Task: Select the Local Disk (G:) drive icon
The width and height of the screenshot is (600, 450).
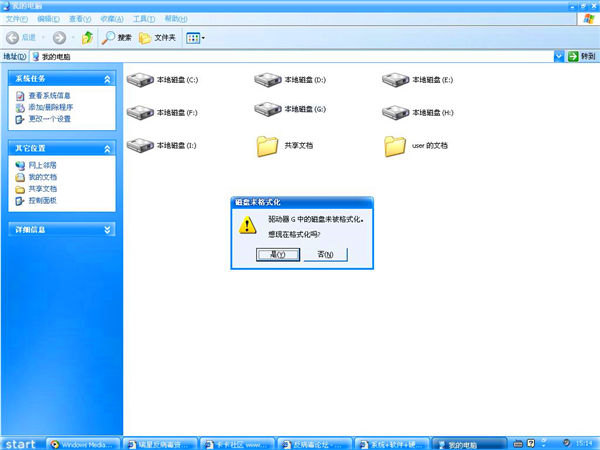Action: (268, 109)
